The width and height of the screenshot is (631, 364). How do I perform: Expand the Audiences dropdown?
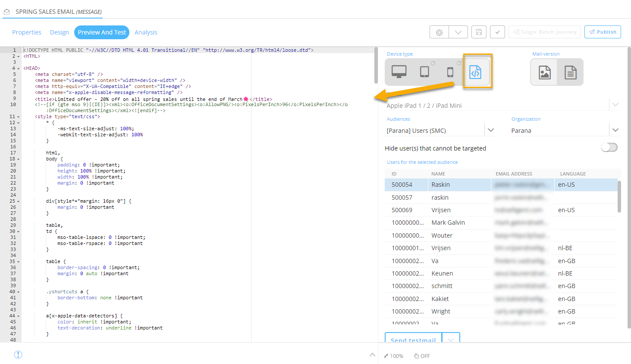490,130
